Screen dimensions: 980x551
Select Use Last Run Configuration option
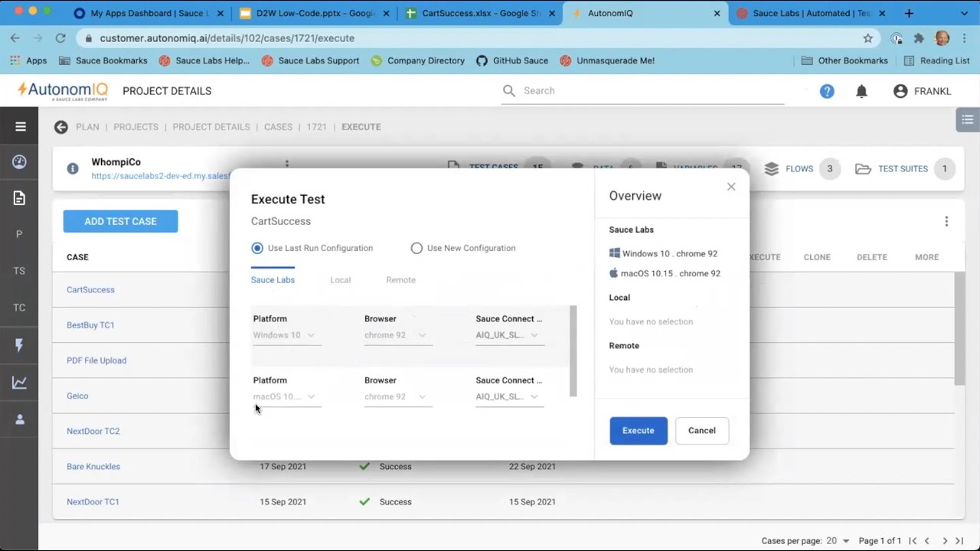(x=257, y=248)
